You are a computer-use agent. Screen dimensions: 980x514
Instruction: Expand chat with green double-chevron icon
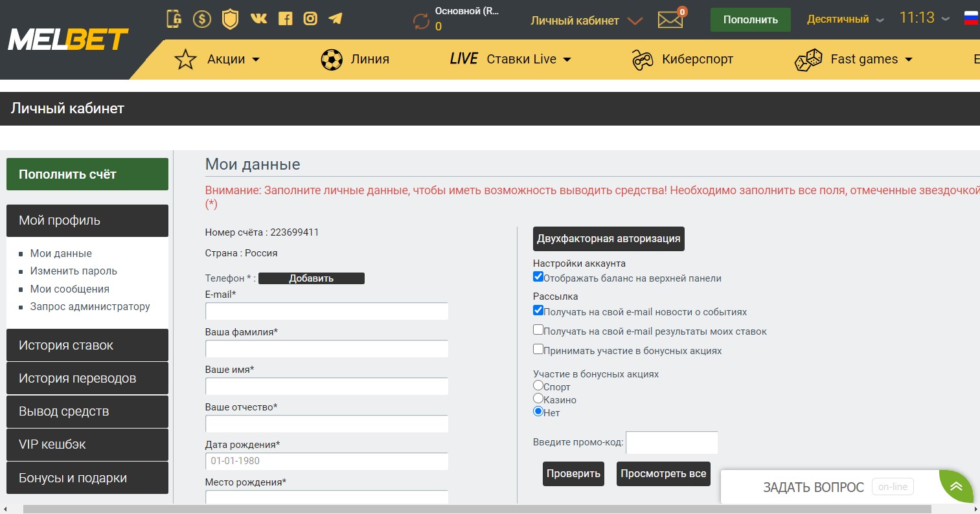(956, 486)
